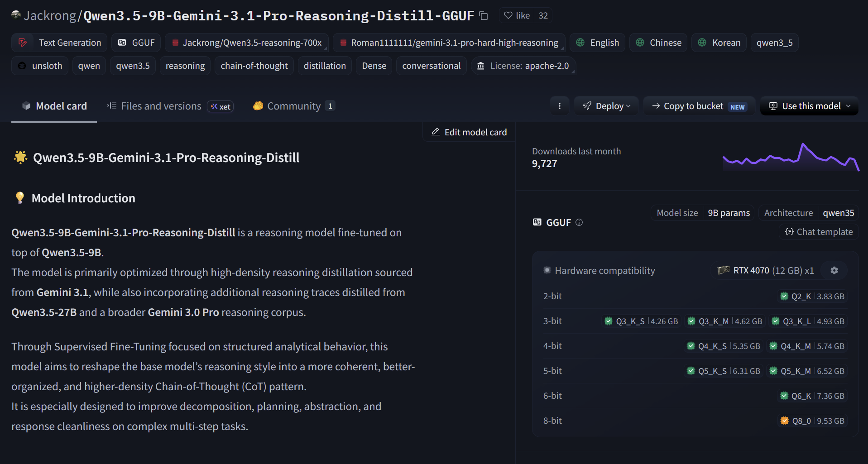The width and height of the screenshot is (868, 464).
Task: Click the Community hands emoji icon
Action: tap(258, 106)
